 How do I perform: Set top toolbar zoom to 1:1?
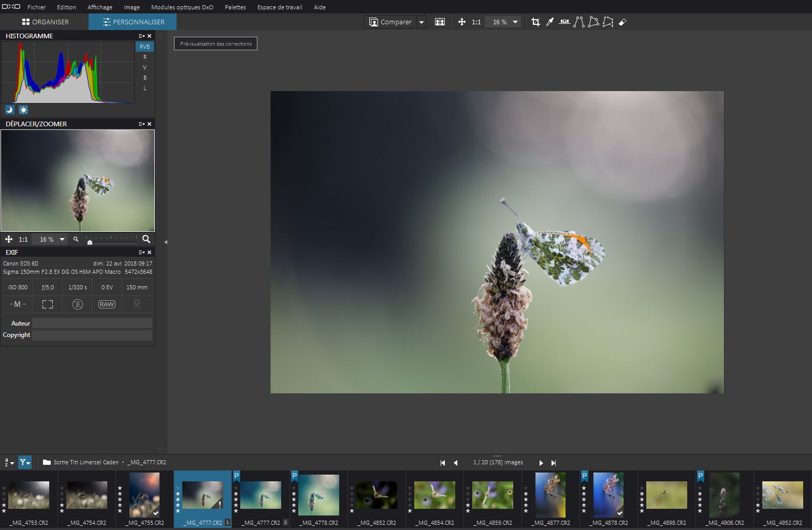point(476,22)
